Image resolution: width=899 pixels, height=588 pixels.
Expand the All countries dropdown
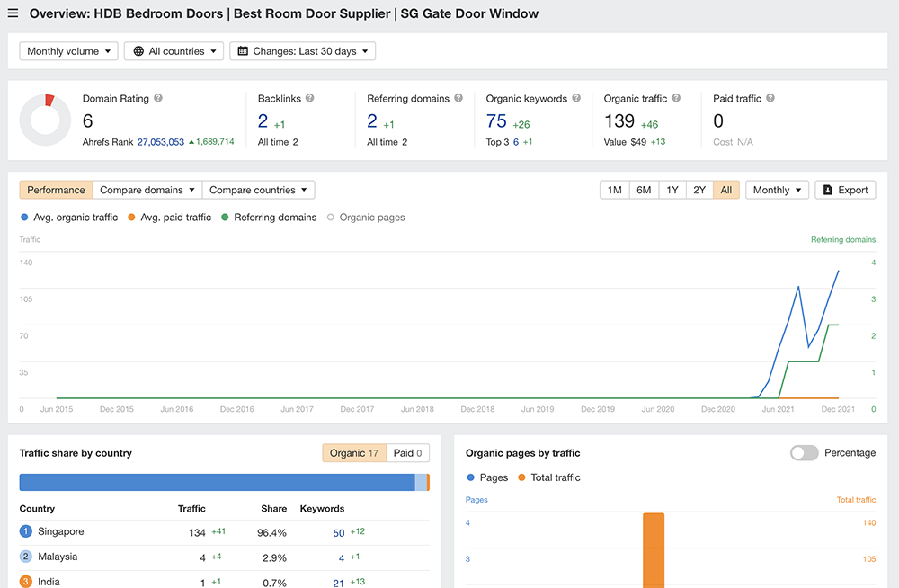click(174, 51)
